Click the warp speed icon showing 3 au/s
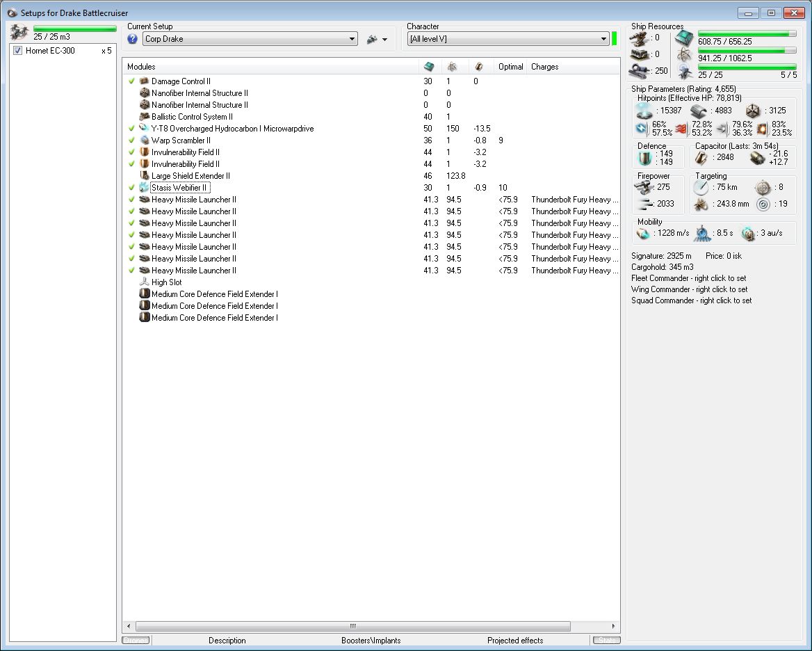The height and width of the screenshot is (651, 812). click(x=748, y=234)
